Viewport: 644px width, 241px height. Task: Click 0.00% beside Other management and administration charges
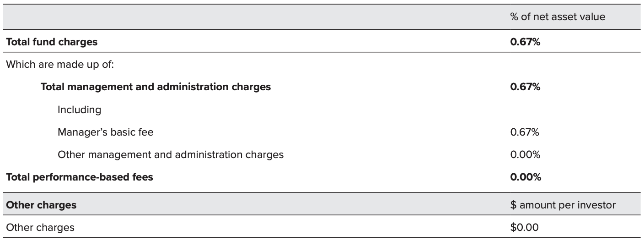pos(525,155)
